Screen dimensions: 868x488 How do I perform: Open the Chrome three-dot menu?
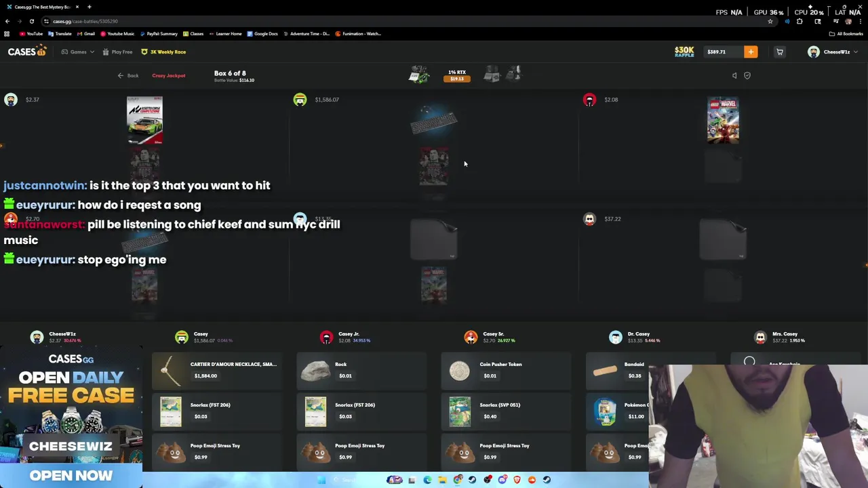[860, 21]
